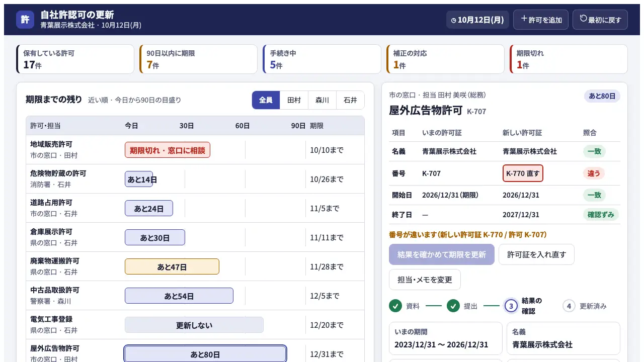The height and width of the screenshot is (362, 644).
Task: Click the reset arrow icon on 最初に戻す
Action: pos(584,19)
